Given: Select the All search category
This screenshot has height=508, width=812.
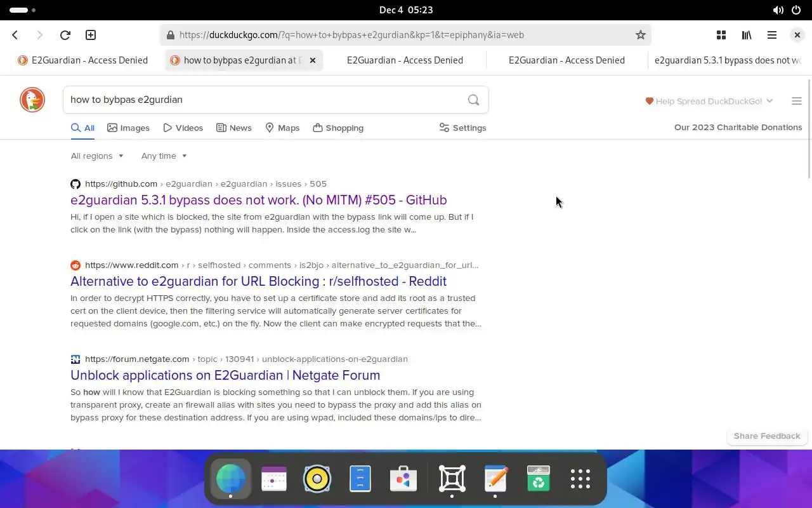Looking at the screenshot, I should [x=82, y=128].
